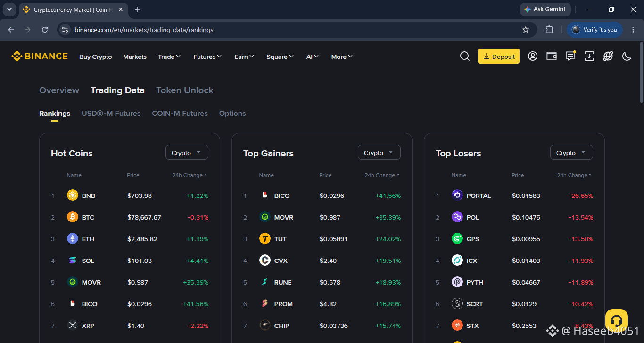This screenshot has width=644, height=343.
Task: Switch to the Token Unlock tab
Action: pos(185,90)
